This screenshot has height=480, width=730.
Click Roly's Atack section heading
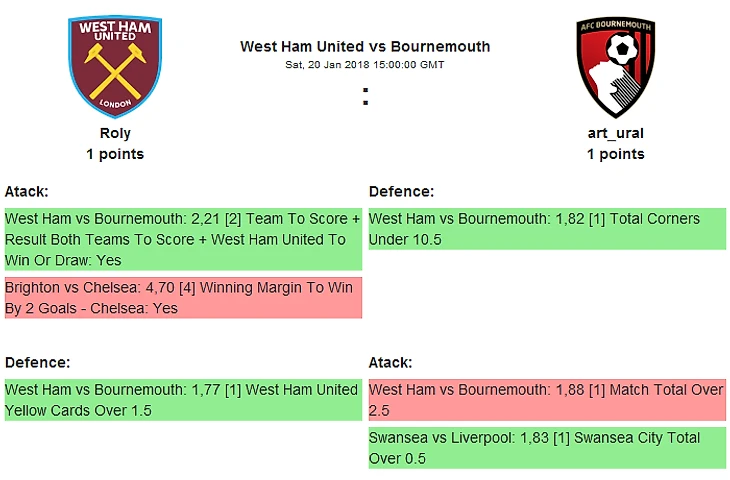(x=27, y=191)
